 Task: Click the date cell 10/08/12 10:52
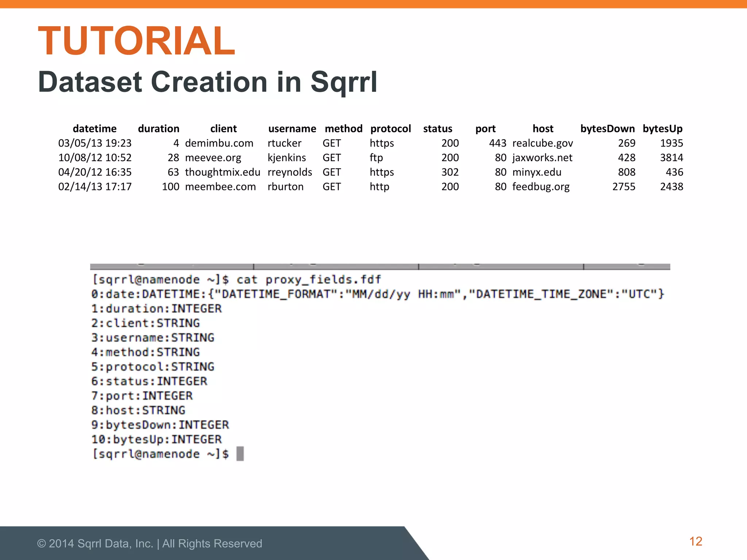click(x=95, y=158)
